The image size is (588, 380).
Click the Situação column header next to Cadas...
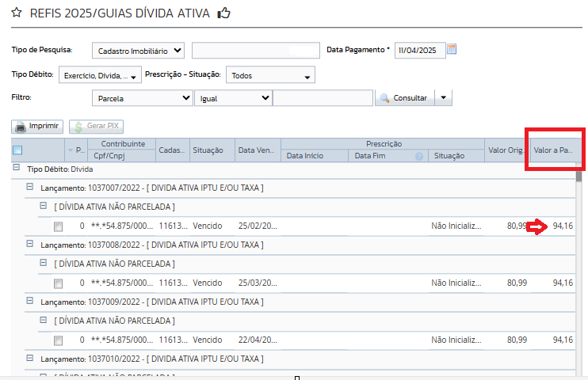(212, 150)
